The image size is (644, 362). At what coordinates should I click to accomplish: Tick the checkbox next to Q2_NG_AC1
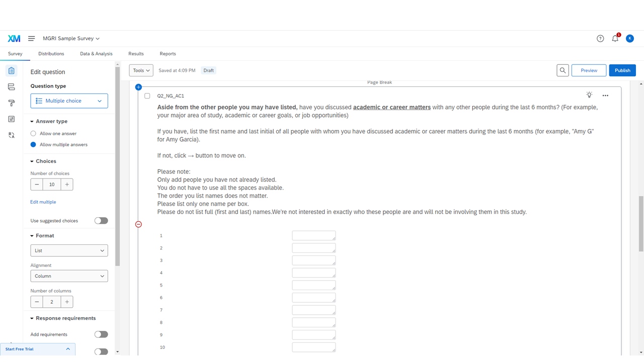(x=147, y=96)
